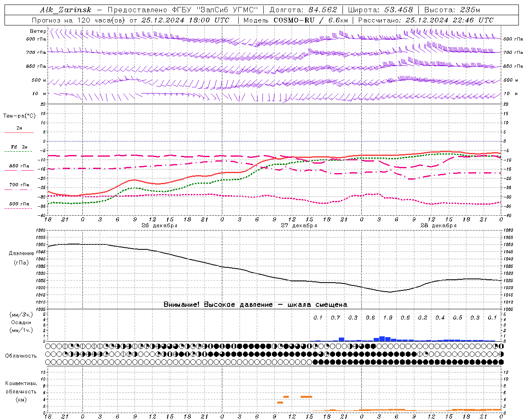
Task: Click the 'Высота: 235м' header field
Action: pyautogui.click(x=452, y=10)
